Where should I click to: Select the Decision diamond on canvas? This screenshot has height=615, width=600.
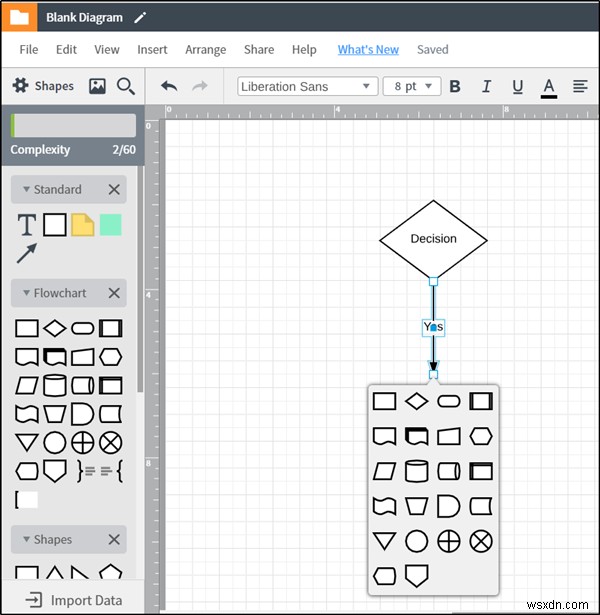433,240
